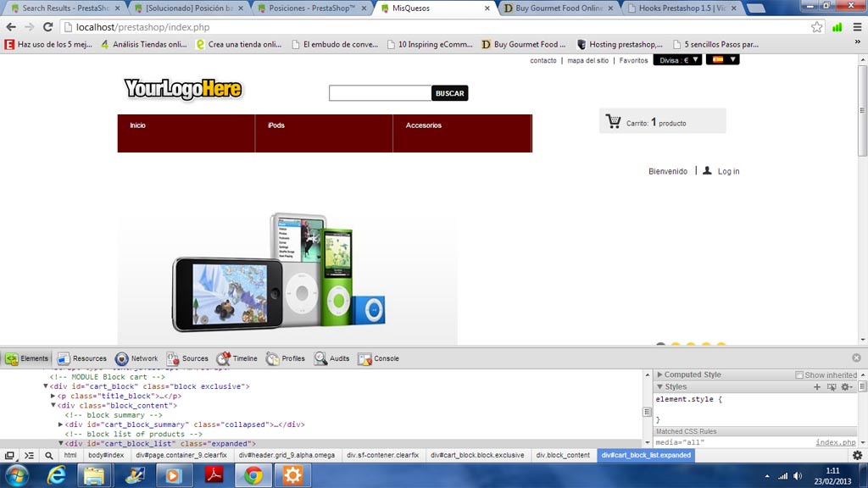Switch to the Search Results - PrestaShop tab
This screenshot has height=488, width=868.
tap(65, 8)
